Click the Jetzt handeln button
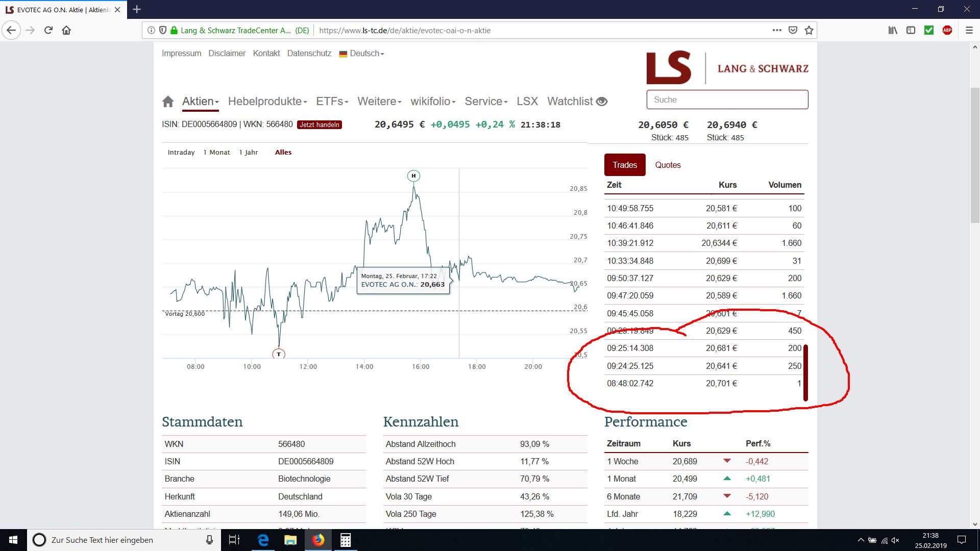Viewport: 980px width, 551px height. [320, 124]
